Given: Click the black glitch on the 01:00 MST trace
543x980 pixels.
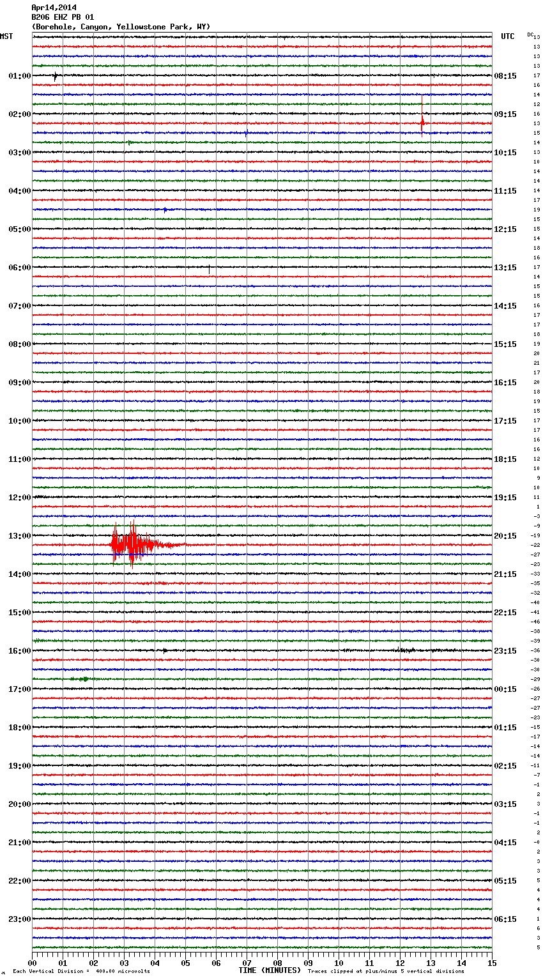Looking at the screenshot, I should 56,77.
